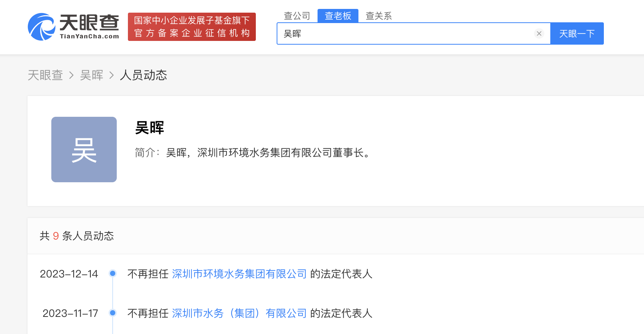Click the red 国家中小企业发展子基金 banner
The image size is (644, 334).
pyautogui.click(x=191, y=27)
